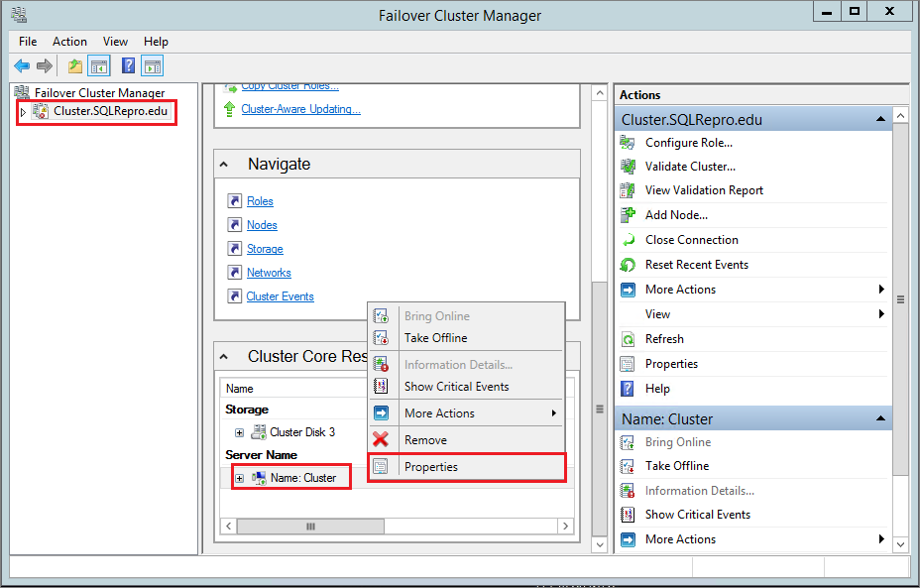Image resolution: width=920 pixels, height=588 pixels.
Task: Click the Up one level folder icon
Action: tap(74, 65)
